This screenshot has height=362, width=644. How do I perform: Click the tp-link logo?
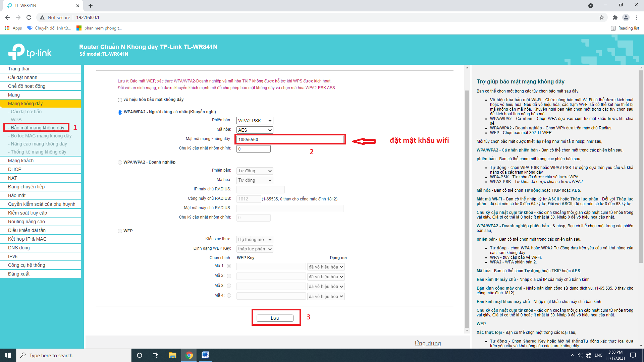pyautogui.click(x=30, y=52)
